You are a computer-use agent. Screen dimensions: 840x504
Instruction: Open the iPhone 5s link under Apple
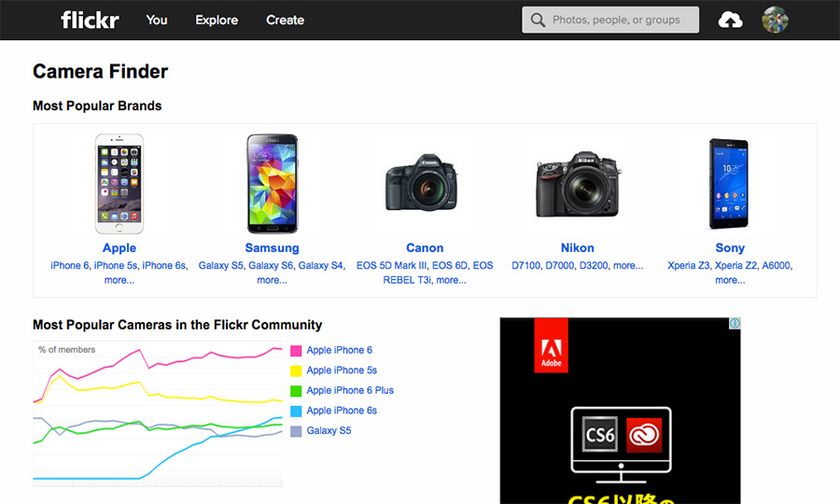pyautogui.click(x=116, y=266)
